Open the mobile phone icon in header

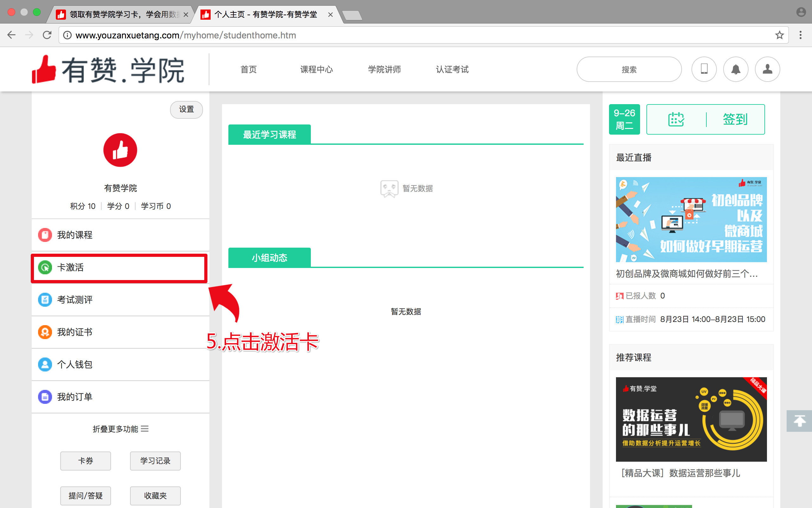pos(704,69)
